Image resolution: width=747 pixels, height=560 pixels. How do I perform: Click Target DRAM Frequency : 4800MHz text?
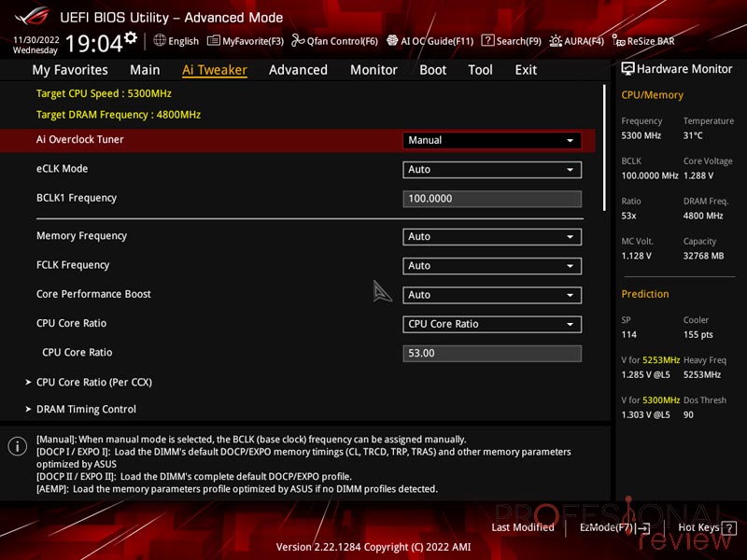[119, 115]
